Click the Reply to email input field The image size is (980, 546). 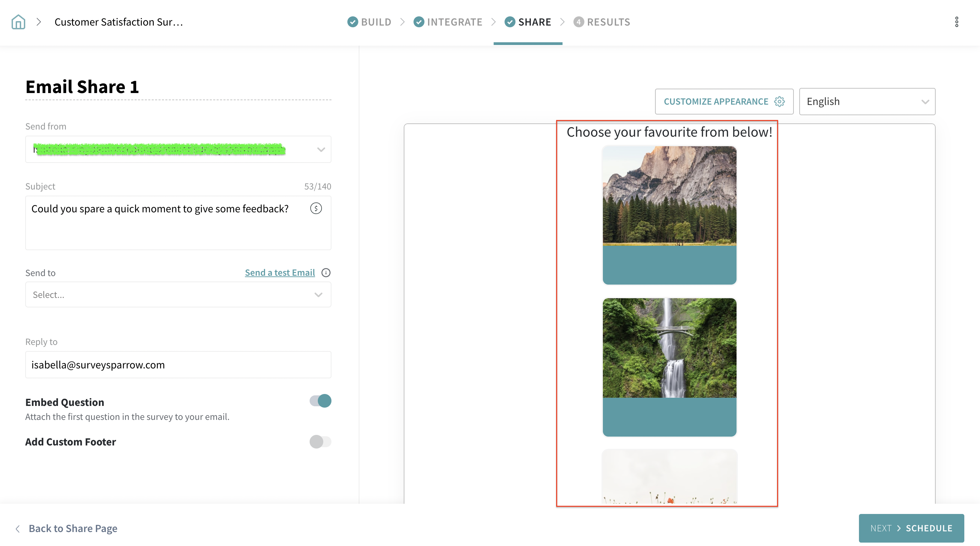click(x=178, y=365)
